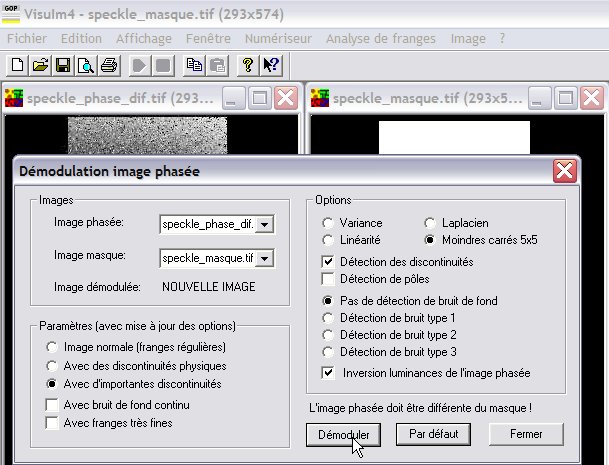Screen dimensions: 609x465
Task: Check Détection de pôles checkbox
Action: coord(328,279)
